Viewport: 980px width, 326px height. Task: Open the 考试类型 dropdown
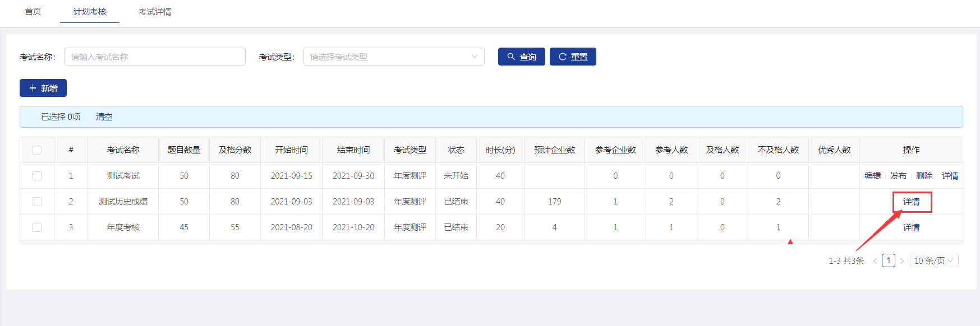[393, 57]
